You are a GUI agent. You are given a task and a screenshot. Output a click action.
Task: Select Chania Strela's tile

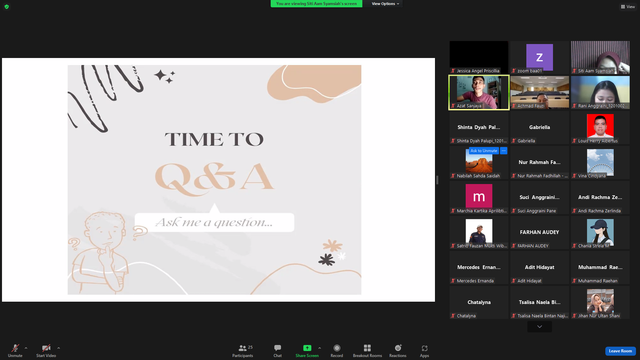(x=600, y=233)
